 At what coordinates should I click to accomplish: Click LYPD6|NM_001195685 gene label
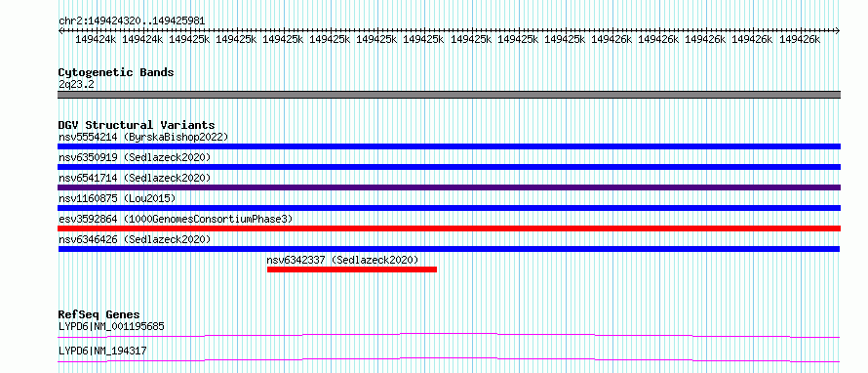coord(111,326)
